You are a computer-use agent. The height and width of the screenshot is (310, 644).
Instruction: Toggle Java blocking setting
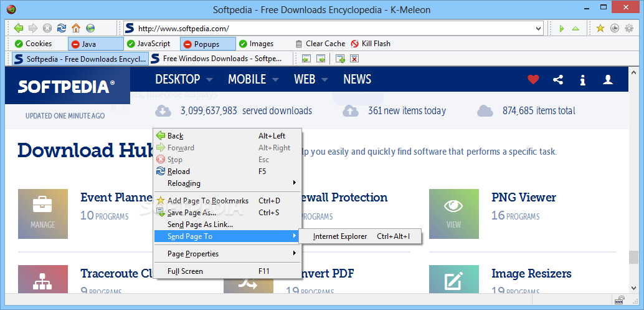pos(96,44)
